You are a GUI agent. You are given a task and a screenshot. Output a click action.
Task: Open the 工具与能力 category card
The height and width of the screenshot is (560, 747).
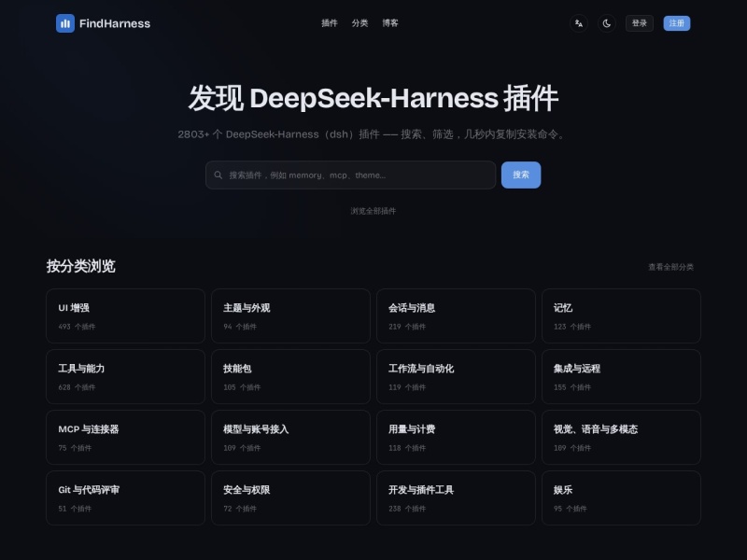coord(125,377)
